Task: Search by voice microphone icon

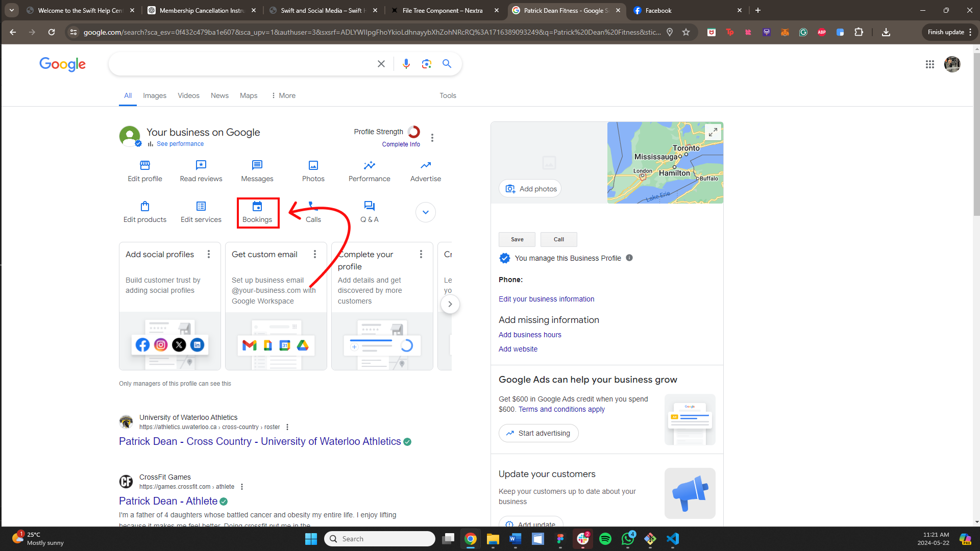Action: pyautogui.click(x=406, y=64)
